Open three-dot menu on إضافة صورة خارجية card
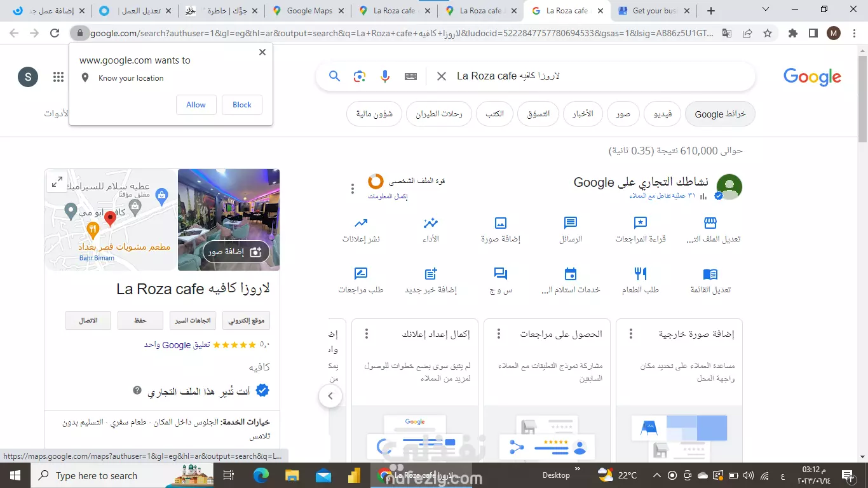Viewport: 868px width, 488px height. 631,334
